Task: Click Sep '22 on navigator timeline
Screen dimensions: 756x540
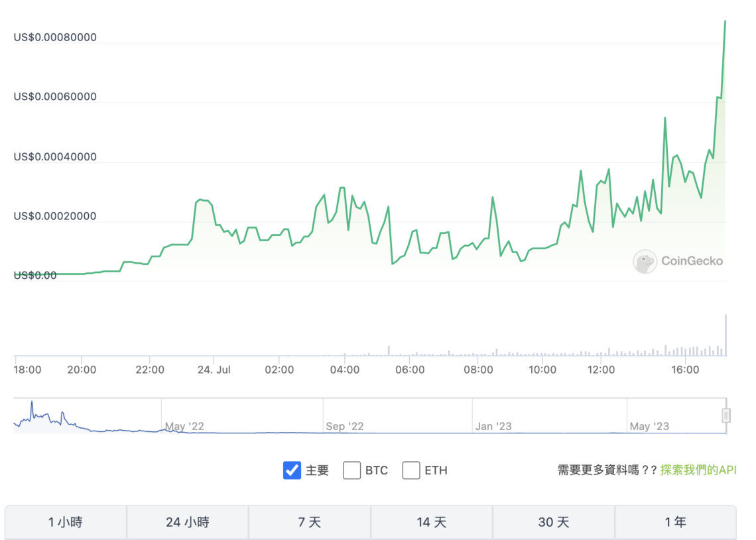Action: click(346, 426)
